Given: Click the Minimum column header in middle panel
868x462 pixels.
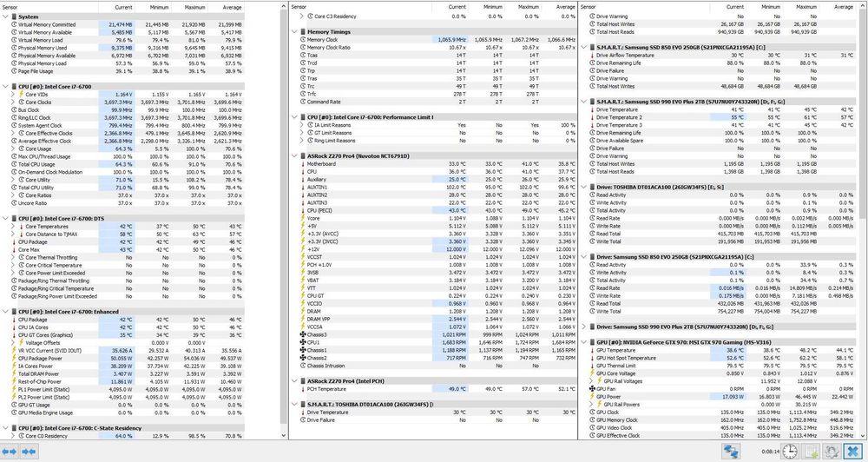Looking at the screenshot, I should coord(486,7).
